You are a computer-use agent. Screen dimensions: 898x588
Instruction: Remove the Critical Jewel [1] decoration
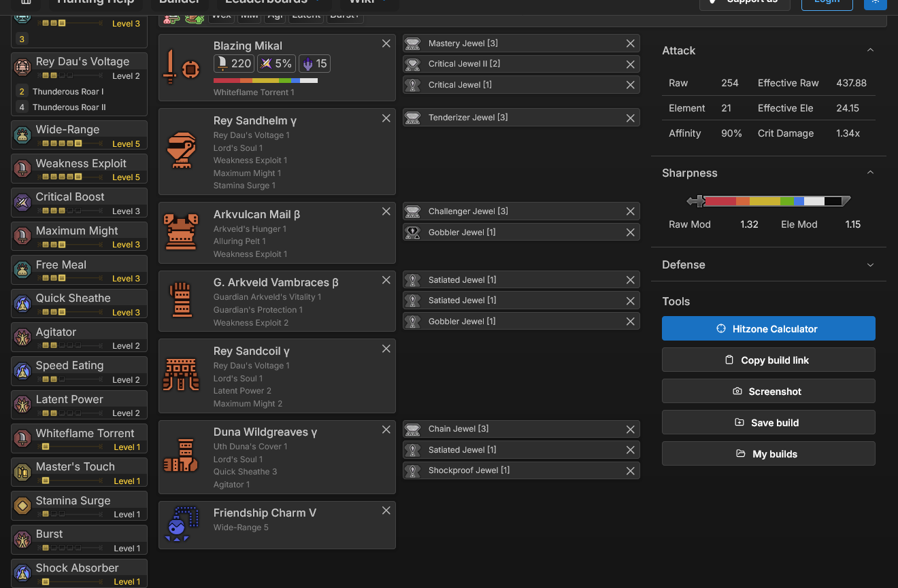point(631,85)
